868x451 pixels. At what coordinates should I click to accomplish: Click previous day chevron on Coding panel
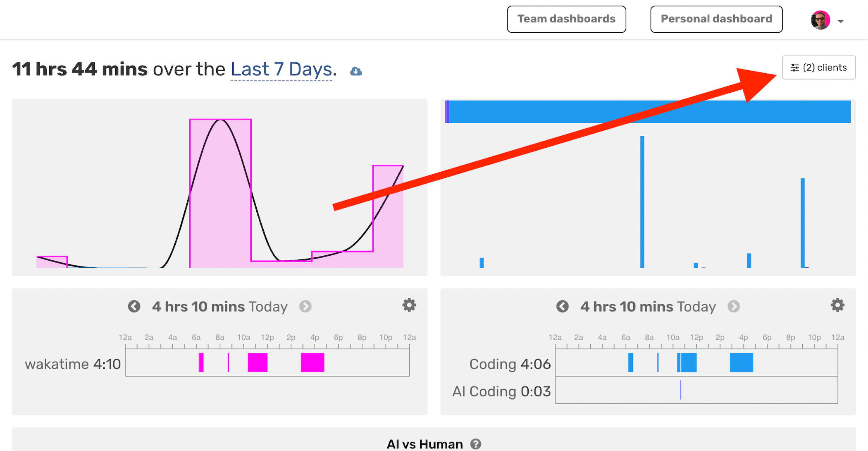pyautogui.click(x=563, y=306)
